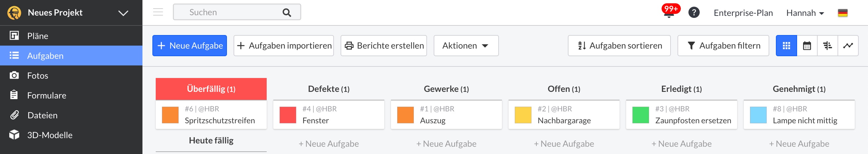
Task: Switch to the Gantt timeline view icon
Action: (827, 45)
